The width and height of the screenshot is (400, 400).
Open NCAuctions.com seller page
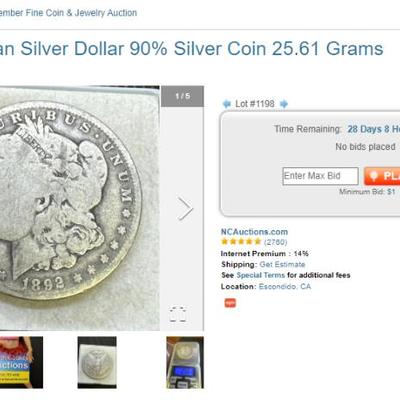(254, 232)
